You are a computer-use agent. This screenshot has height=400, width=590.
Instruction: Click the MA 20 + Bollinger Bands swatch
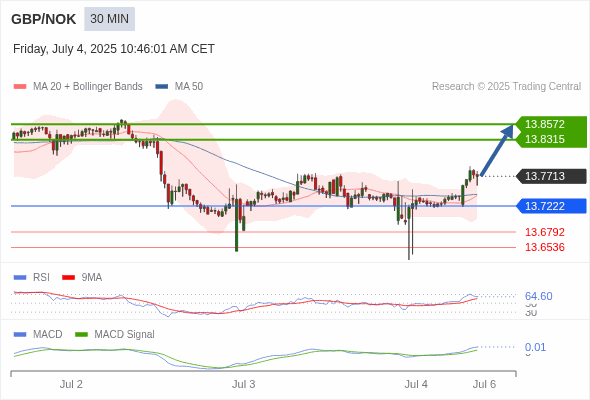(20, 87)
